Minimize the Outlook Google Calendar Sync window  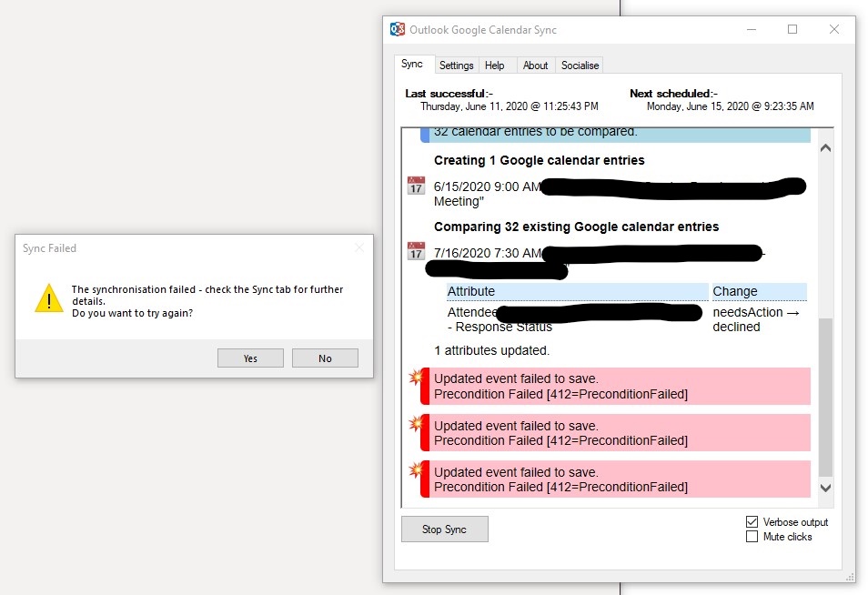752,29
